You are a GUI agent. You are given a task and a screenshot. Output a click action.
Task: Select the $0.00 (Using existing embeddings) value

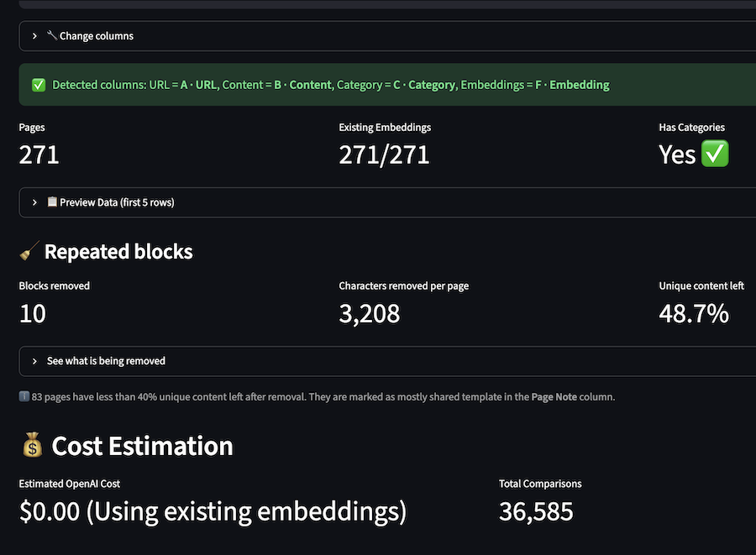click(x=213, y=511)
